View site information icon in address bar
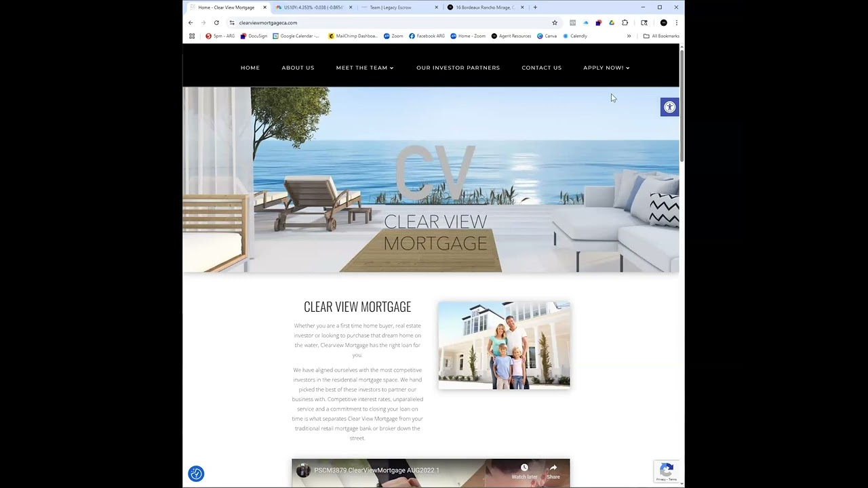This screenshot has height=488, width=868. 232,22
